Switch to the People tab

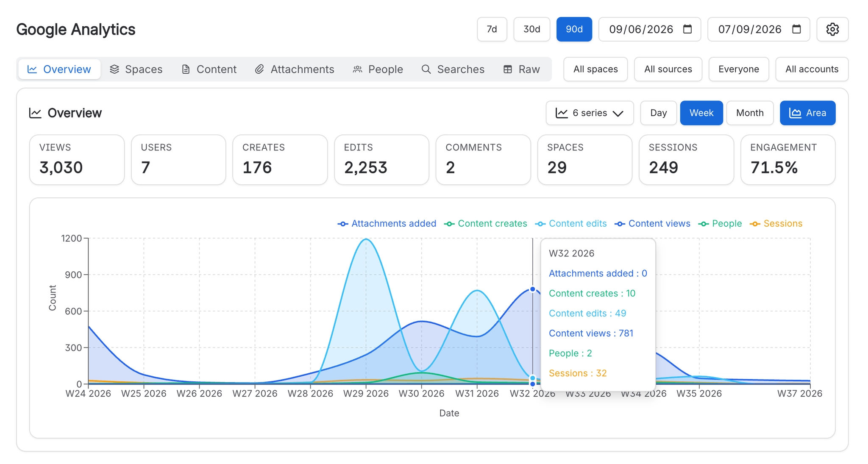click(378, 69)
